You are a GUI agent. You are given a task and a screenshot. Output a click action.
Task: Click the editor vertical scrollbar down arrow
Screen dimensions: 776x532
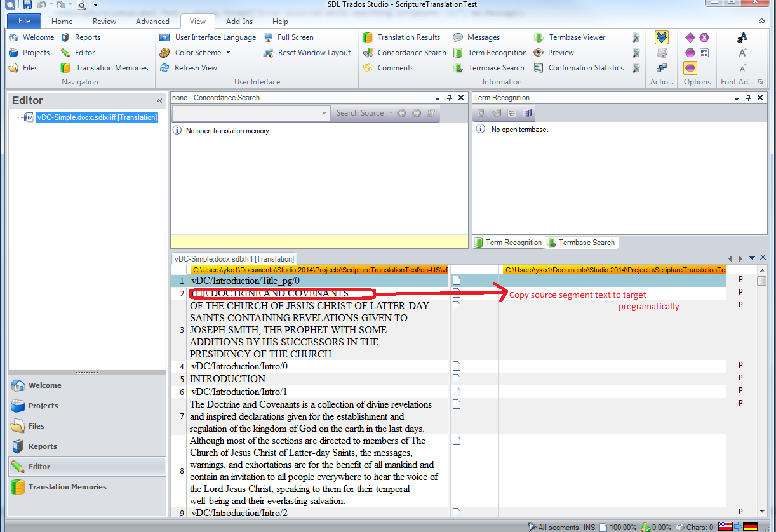(762, 511)
